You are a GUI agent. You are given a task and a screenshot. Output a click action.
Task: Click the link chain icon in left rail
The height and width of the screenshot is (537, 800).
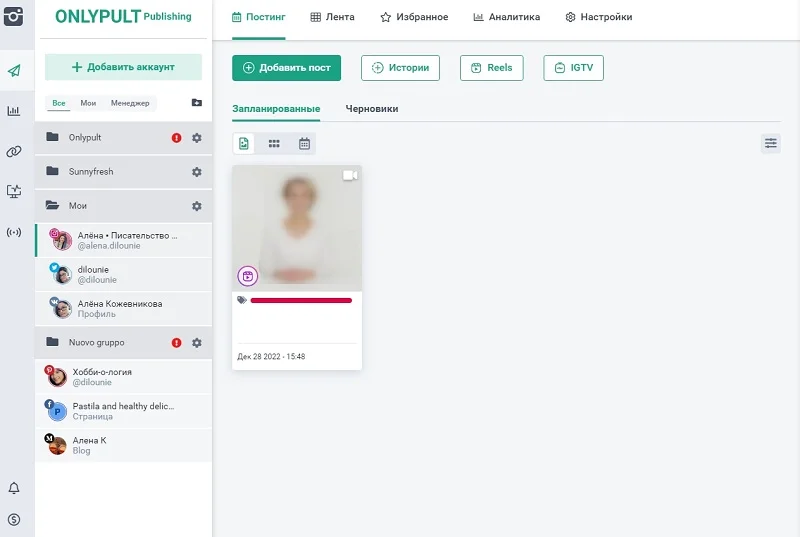click(x=14, y=152)
